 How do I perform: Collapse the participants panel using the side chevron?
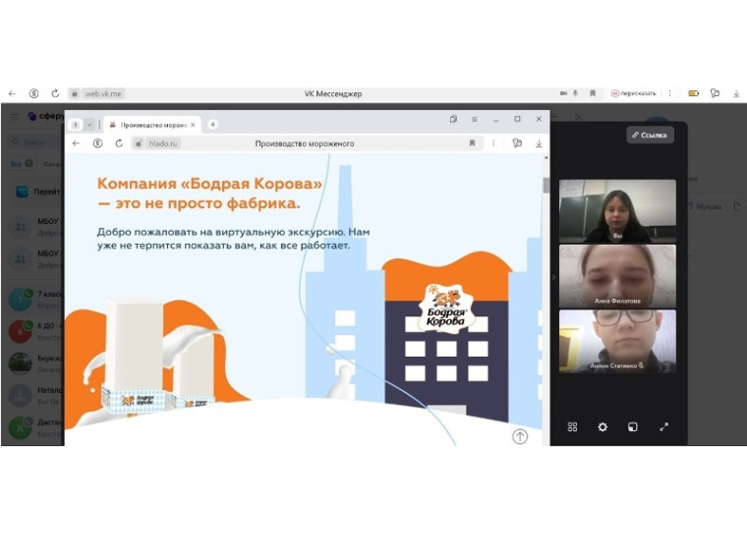coord(553,277)
